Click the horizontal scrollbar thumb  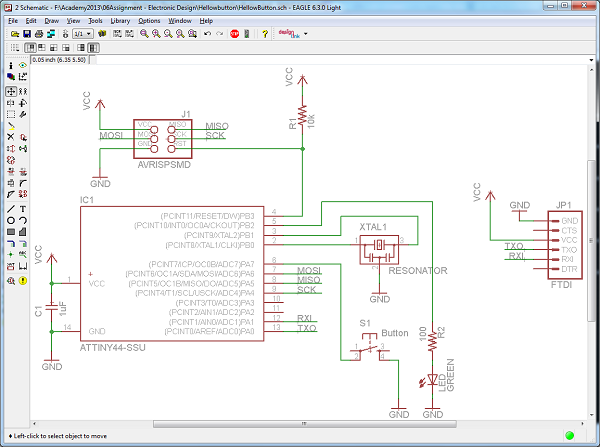coord(305,424)
